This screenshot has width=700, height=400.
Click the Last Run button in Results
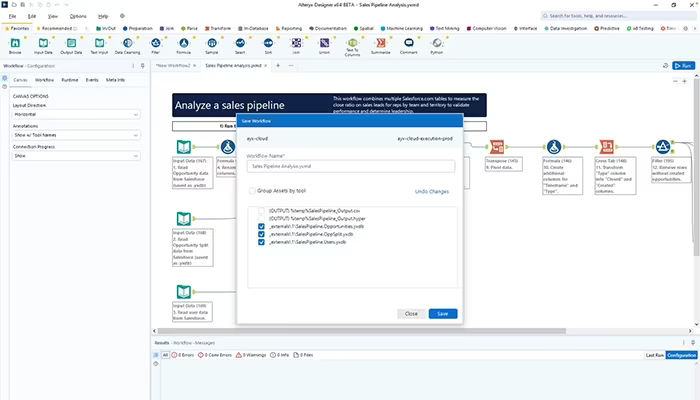(654, 355)
